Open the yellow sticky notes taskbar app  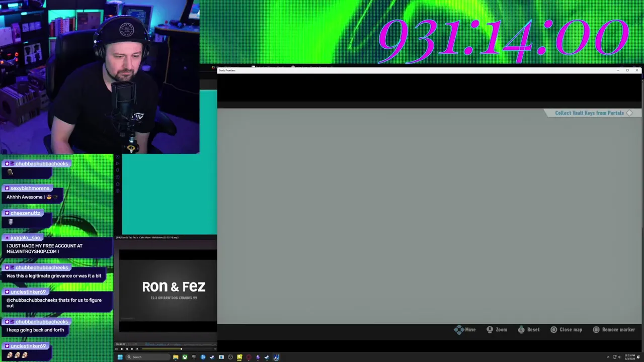[x=239, y=357]
